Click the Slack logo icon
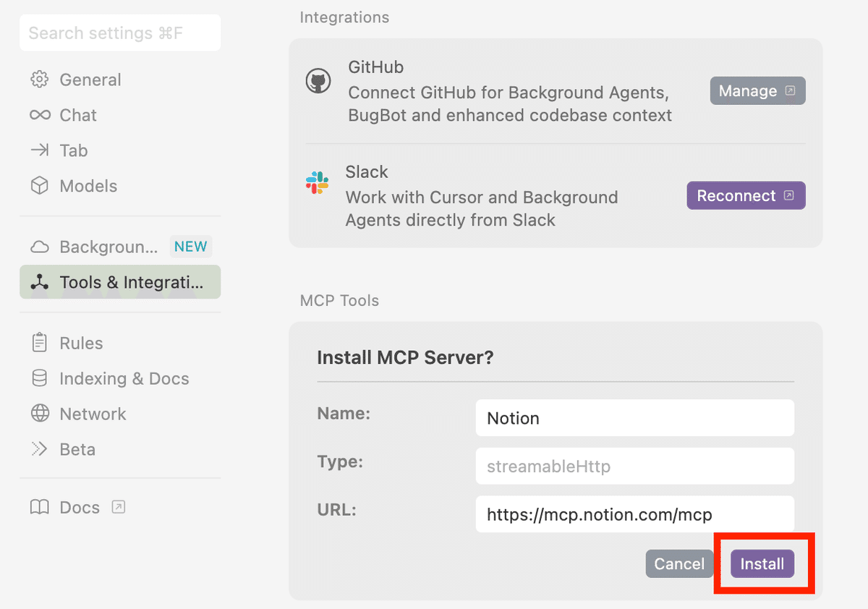Screen dimensions: 868x609 click(317, 183)
